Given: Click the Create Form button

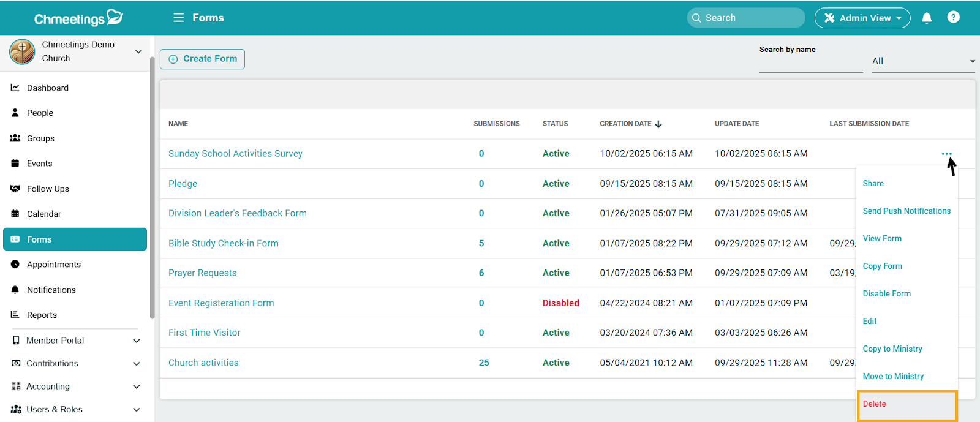Looking at the screenshot, I should pos(202,59).
